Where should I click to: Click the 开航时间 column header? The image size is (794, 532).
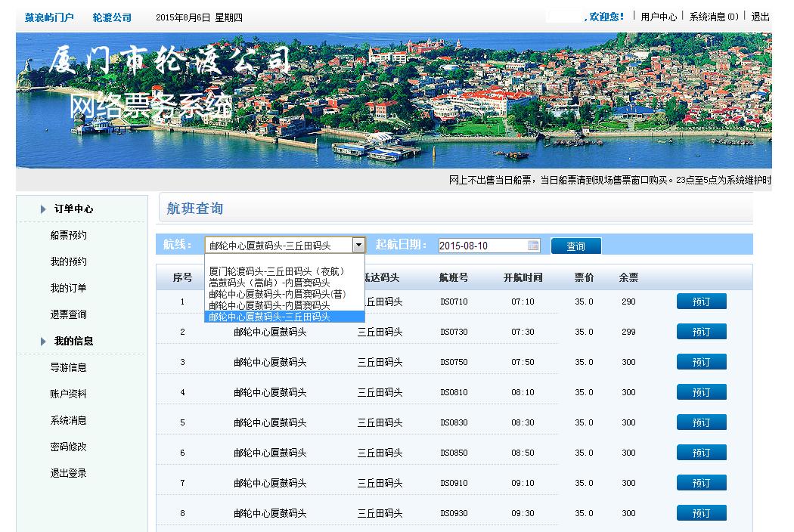[523, 277]
